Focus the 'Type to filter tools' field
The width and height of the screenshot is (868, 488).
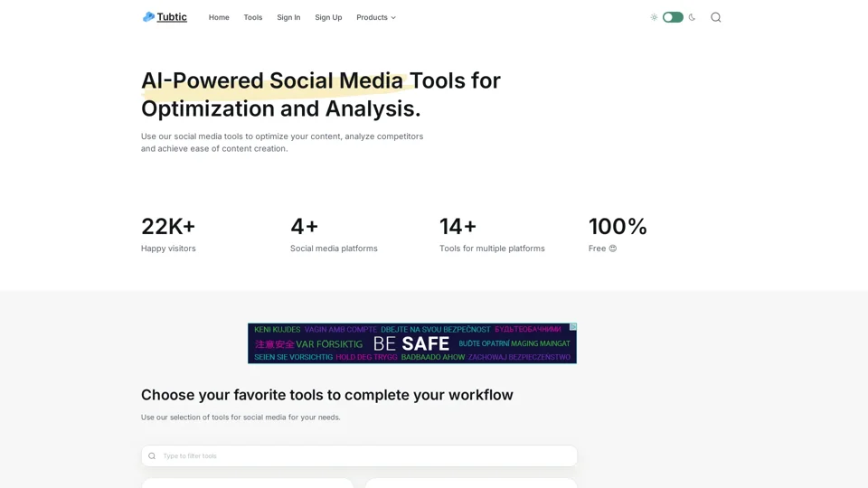pyautogui.click(x=359, y=455)
